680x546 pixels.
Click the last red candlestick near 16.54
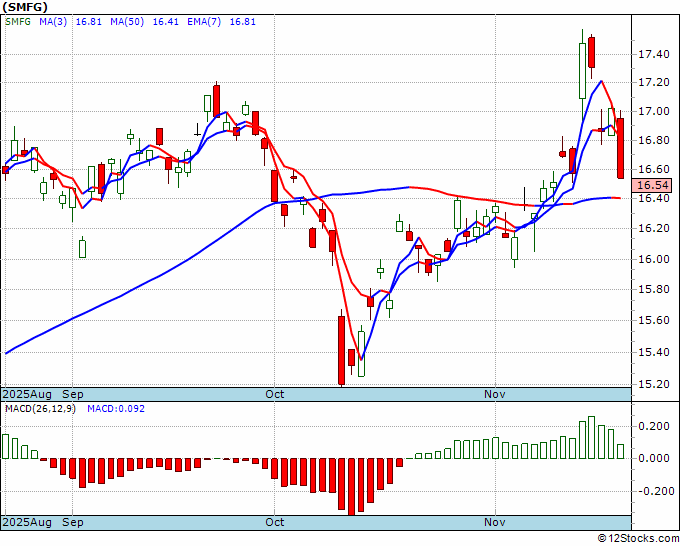click(x=621, y=148)
